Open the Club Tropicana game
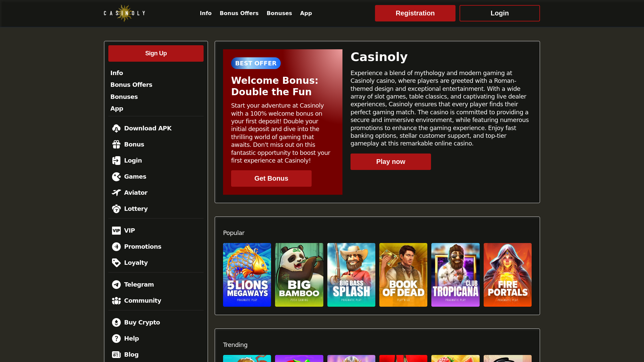The width and height of the screenshot is (644, 362). coord(455,275)
